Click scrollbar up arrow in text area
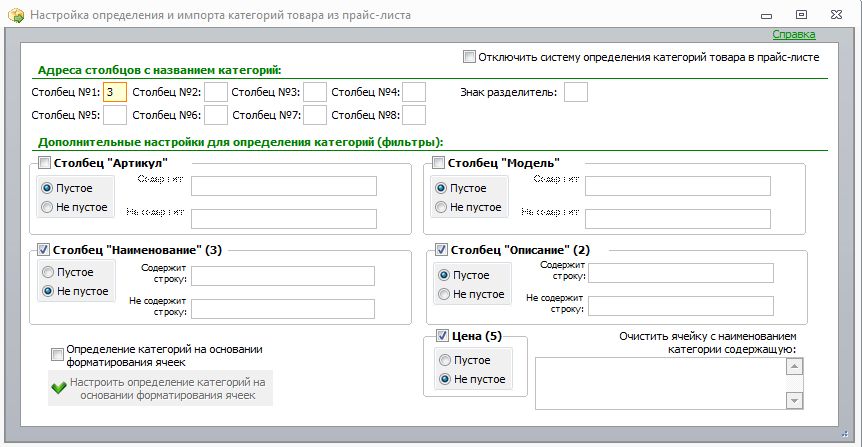Viewport: 862px width, 447px height. tap(794, 366)
